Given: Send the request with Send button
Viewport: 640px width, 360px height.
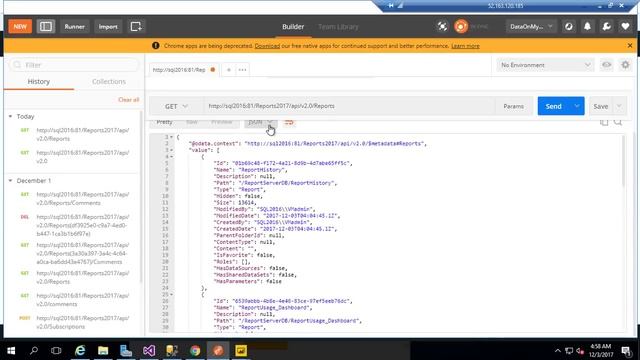Looking at the screenshot, I should [x=553, y=106].
